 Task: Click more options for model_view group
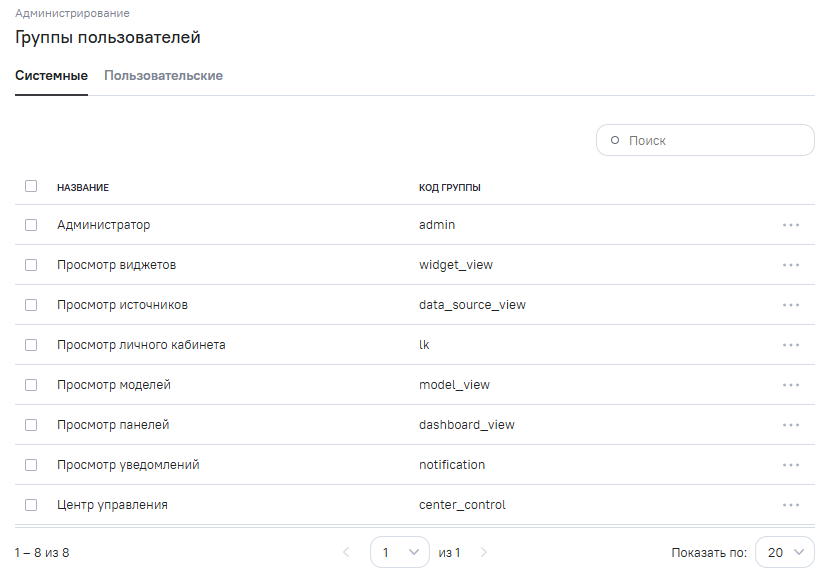[x=791, y=385]
